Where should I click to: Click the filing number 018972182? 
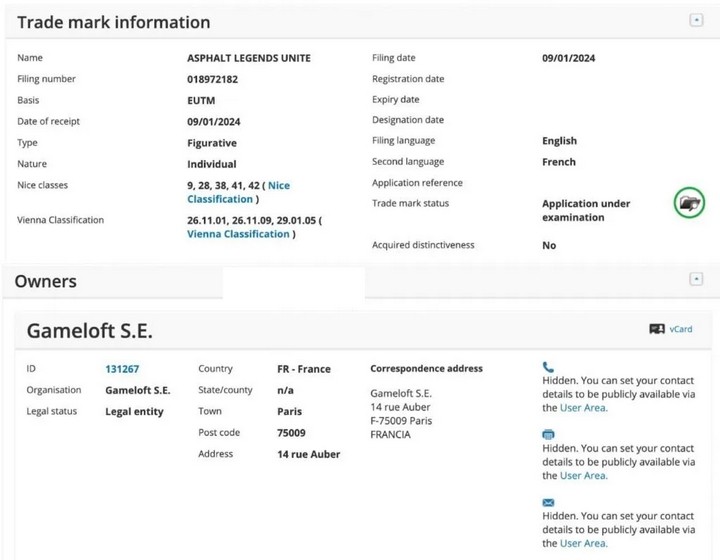[x=215, y=79]
